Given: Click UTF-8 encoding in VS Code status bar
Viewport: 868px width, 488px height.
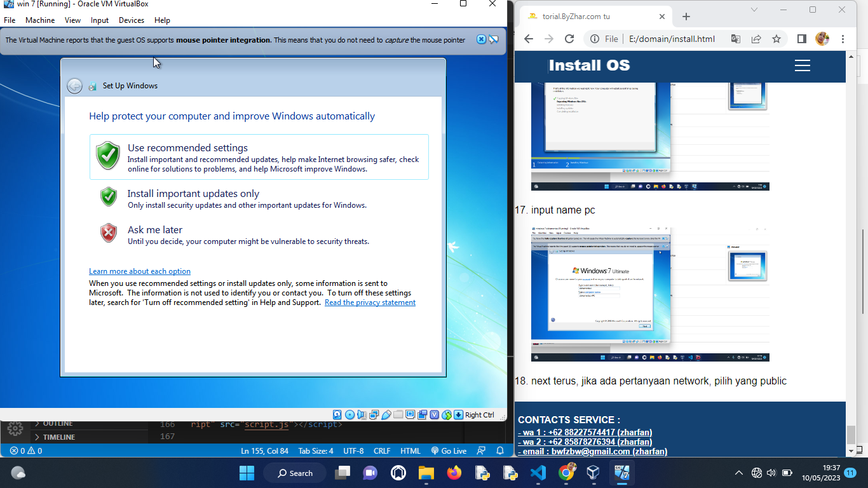Looking at the screenshot, I should pyautogui.click(x=353, y=451).
